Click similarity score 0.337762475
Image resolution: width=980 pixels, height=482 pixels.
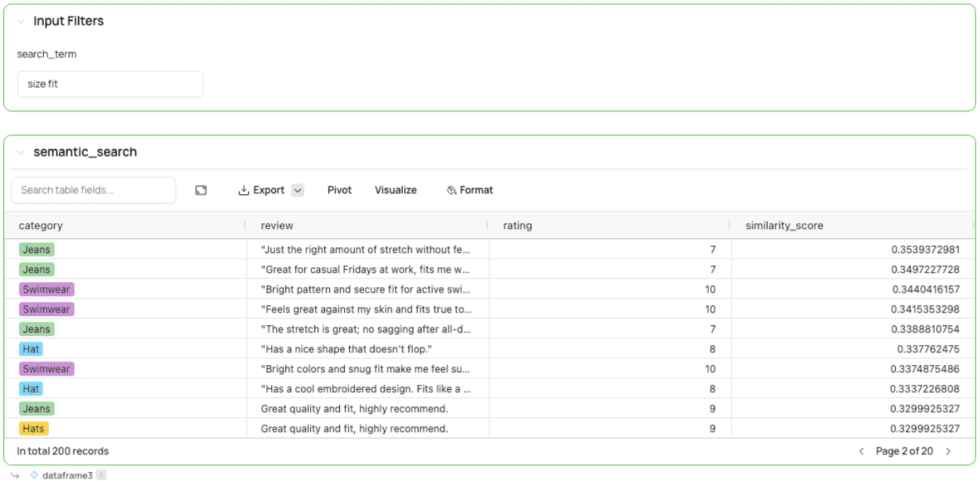coord(928,349)
